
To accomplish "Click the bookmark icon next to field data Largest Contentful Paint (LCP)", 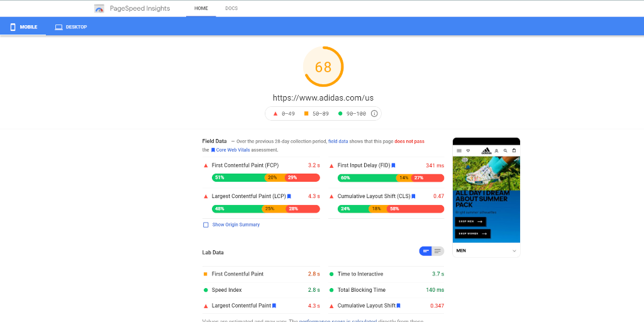I will tap(289, 196).
